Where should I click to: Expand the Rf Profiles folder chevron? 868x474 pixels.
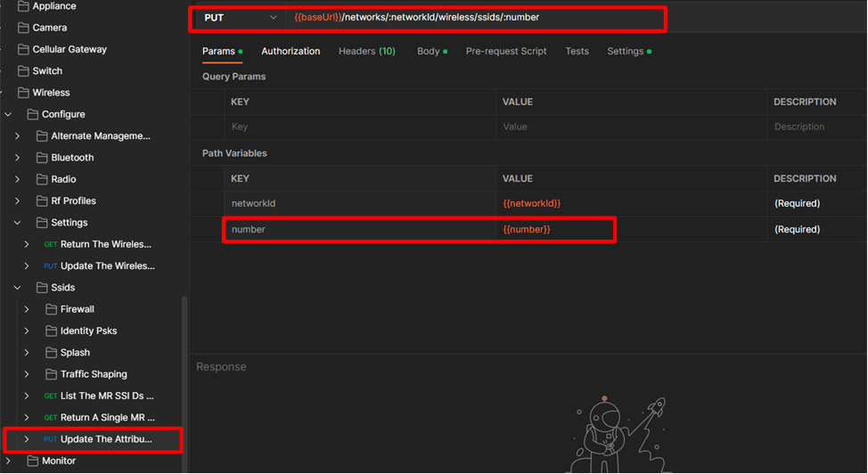pyautogui.click(x=17, y=201)
